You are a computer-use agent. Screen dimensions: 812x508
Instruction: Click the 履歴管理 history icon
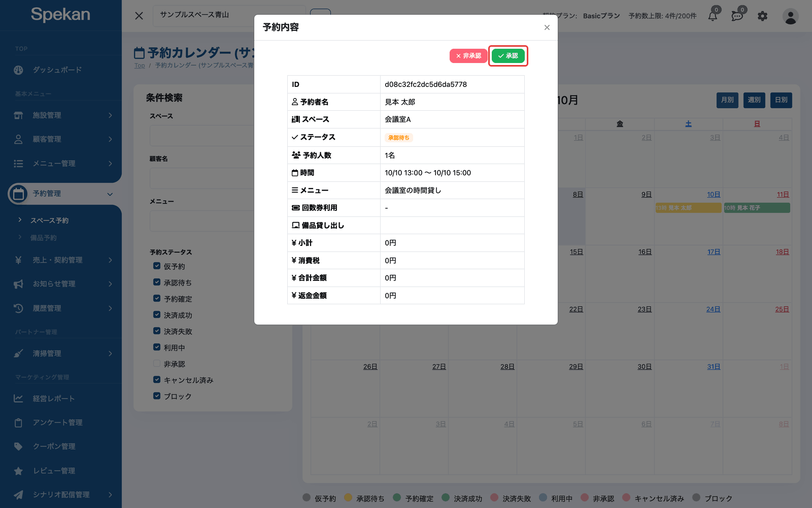18,308
